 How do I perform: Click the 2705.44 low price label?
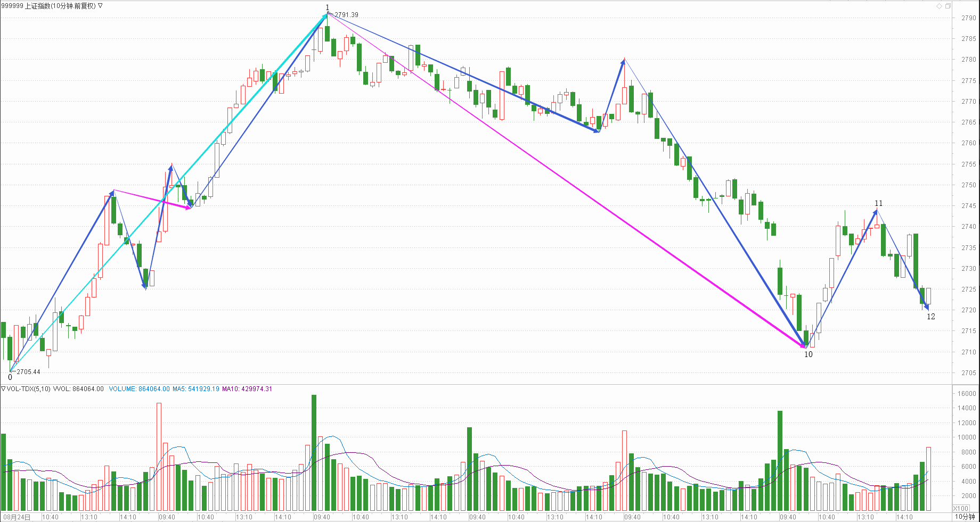[28, 372]
